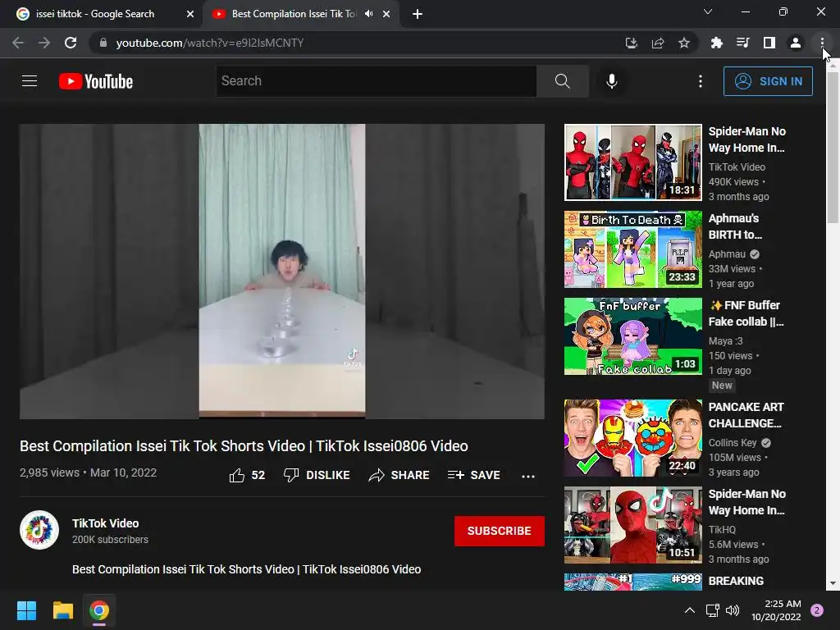Viewport: 840px width, 630px height.
Task: Toggle Chrome side panel
Action: pos(769,43)
